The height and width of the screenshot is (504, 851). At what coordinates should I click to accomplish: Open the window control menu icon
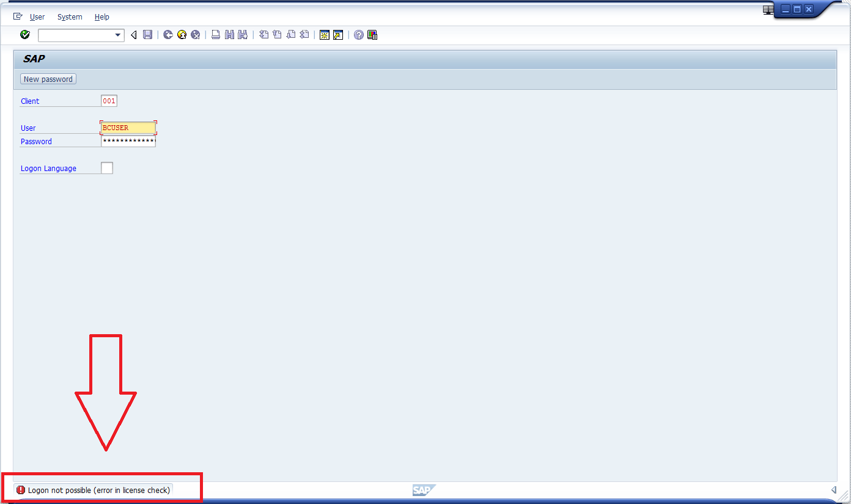[18, 16]
